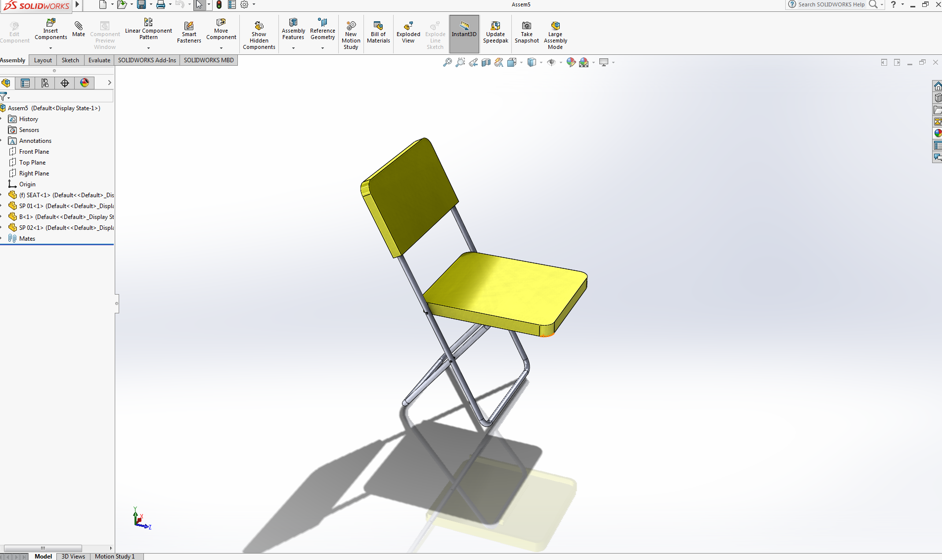
Task: Select the Select cursor tool
Action: tap(199, 4)
